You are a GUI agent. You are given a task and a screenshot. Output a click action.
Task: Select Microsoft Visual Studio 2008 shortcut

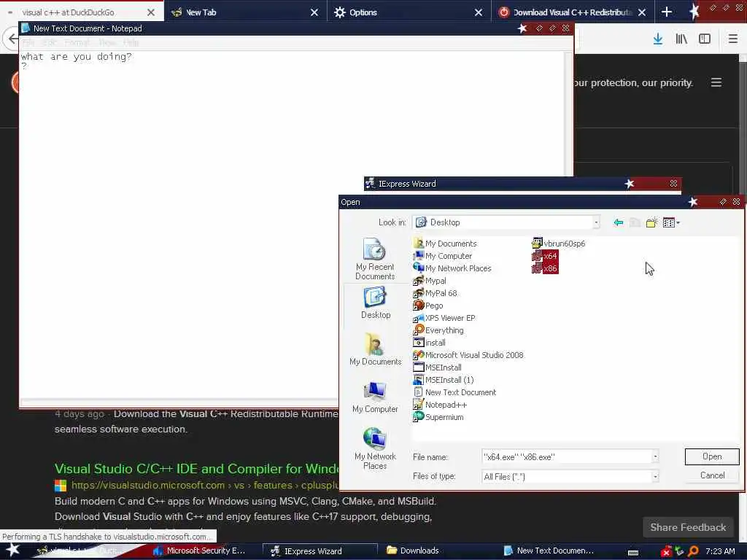pos(468,355)
